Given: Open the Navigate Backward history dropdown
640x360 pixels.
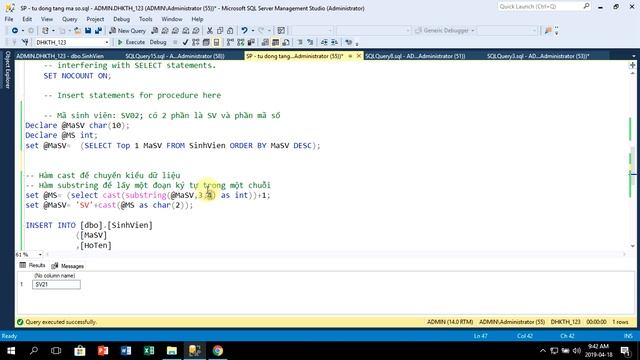Looking at the screenshot, I should pos(23,31).
